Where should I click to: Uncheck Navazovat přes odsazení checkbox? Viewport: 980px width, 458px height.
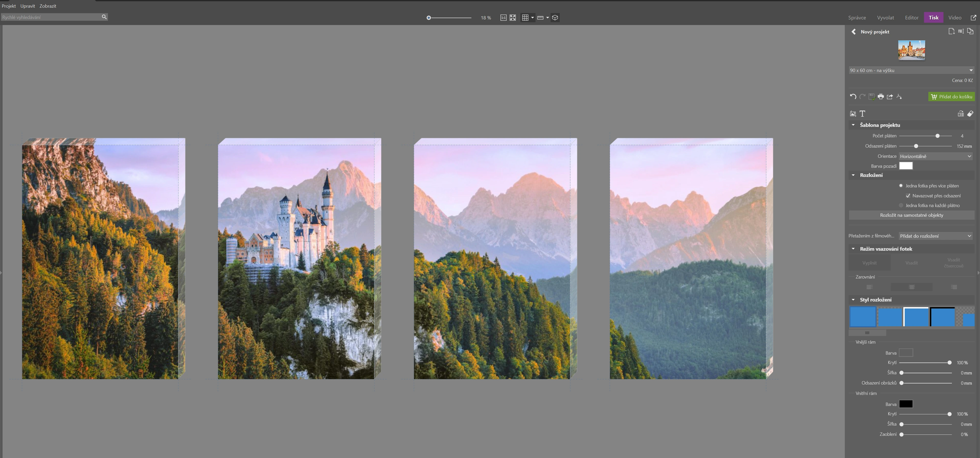pos(908,196)
